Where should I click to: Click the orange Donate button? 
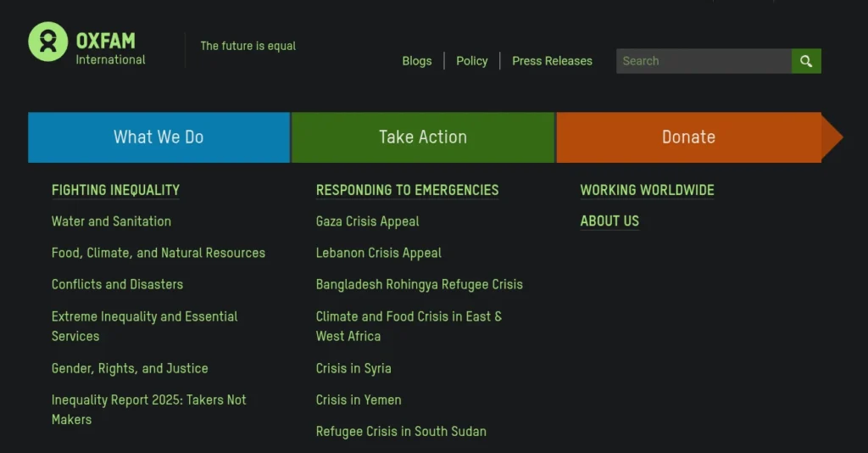[x=688, y=137]
